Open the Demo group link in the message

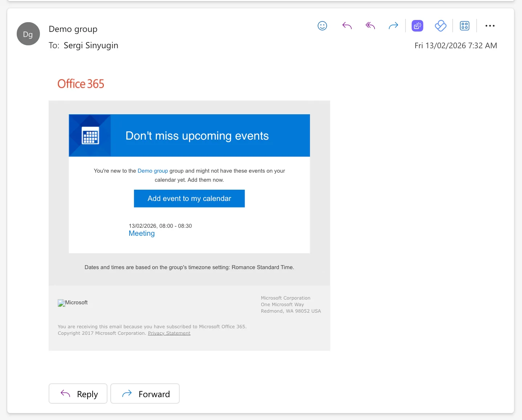pos(152,170)
